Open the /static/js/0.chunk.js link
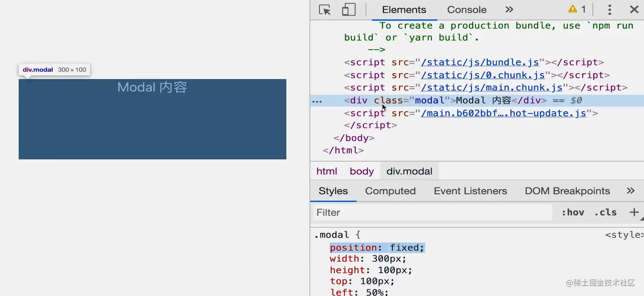 [483, 75]
